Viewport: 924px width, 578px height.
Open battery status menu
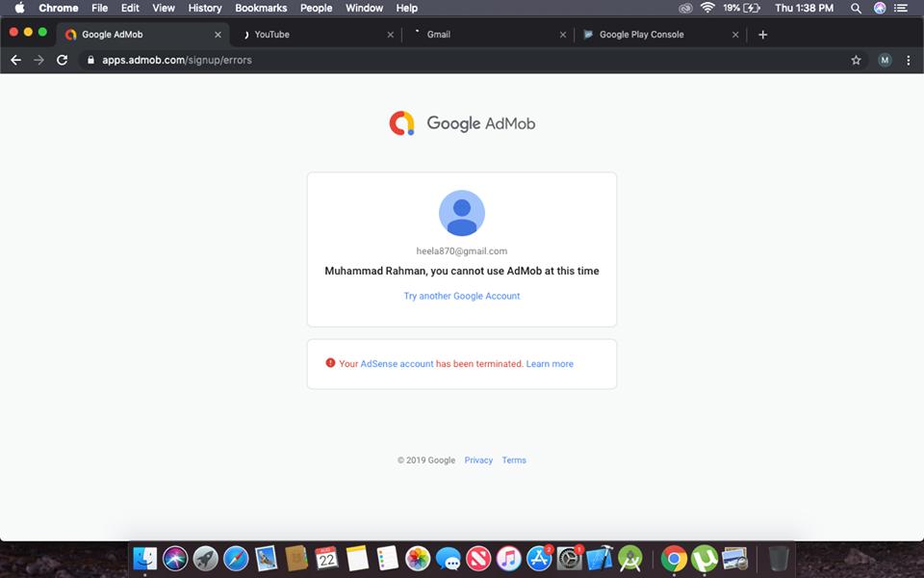741,9
